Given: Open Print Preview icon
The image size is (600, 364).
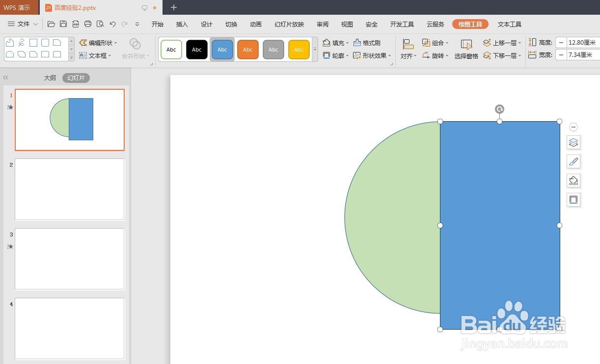Looking at the screenshot, I should click(100, 24).
